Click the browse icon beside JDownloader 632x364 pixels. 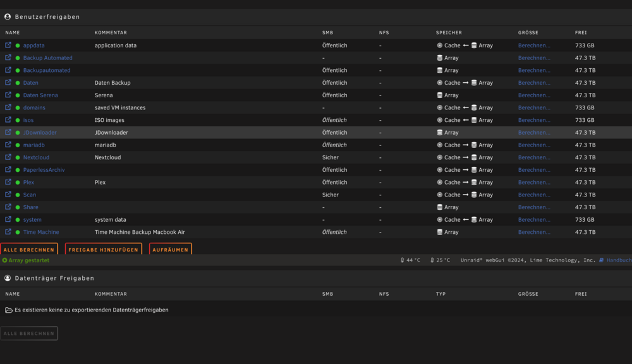tap(8, 132)
